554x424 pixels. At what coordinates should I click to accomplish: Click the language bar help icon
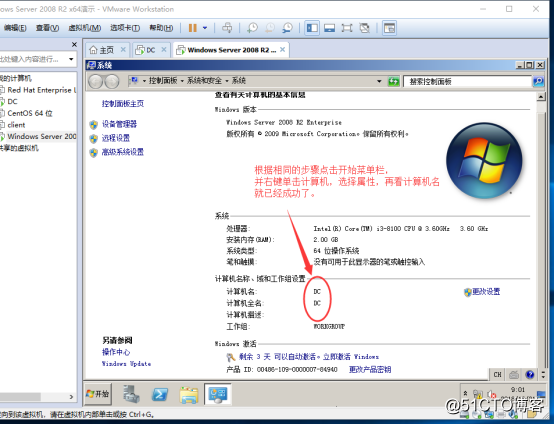click(530, 374)
